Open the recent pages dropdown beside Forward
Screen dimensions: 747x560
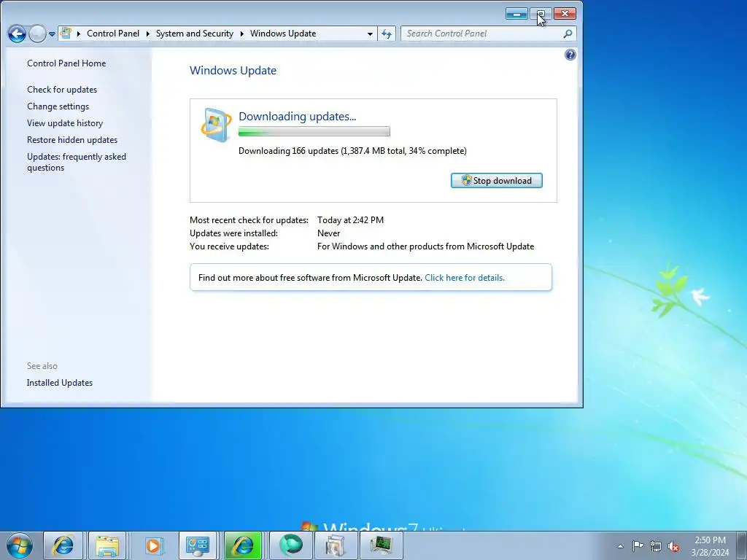click(x=52, y=34)
